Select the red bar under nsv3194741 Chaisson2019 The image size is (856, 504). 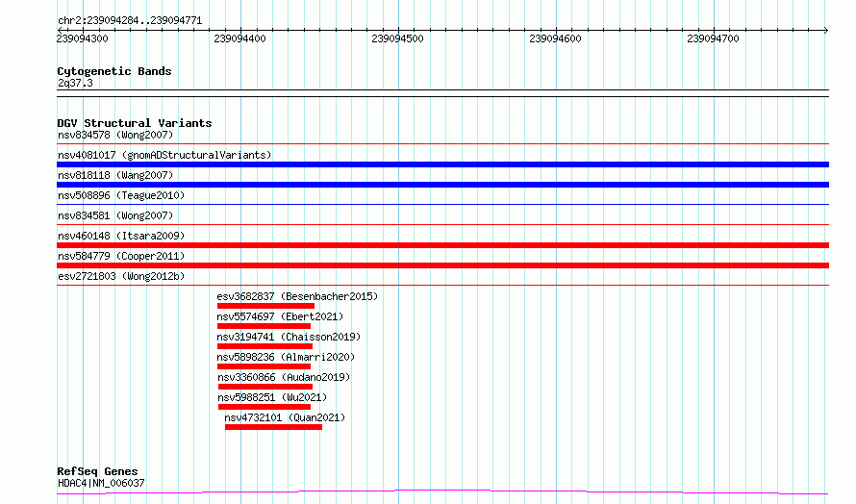point(264,346)
